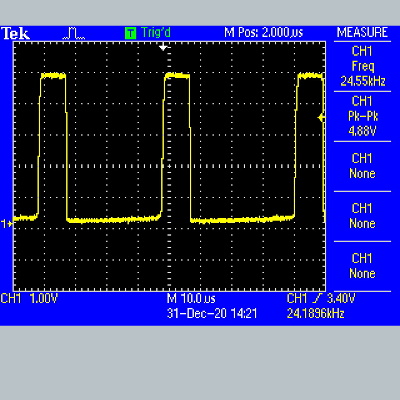Click the Trig'd status text
The width and height of the screenshot is (400, 400).
tap(156, 33)
